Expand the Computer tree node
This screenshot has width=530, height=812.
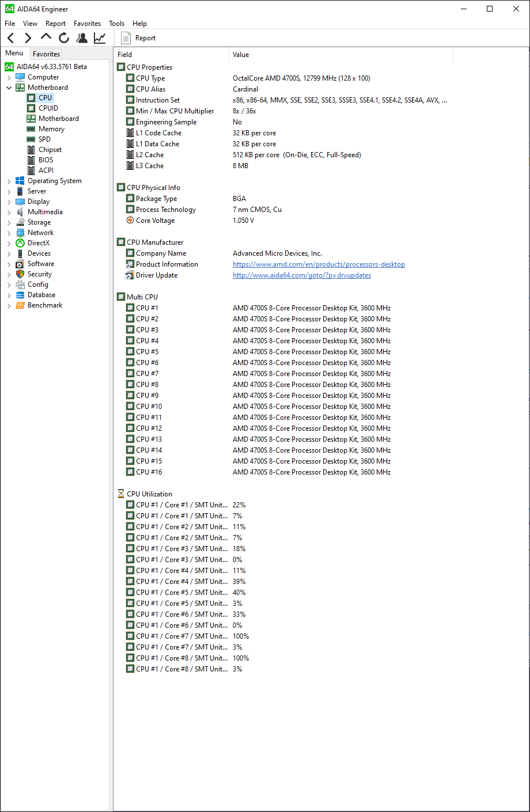[9, 77]
